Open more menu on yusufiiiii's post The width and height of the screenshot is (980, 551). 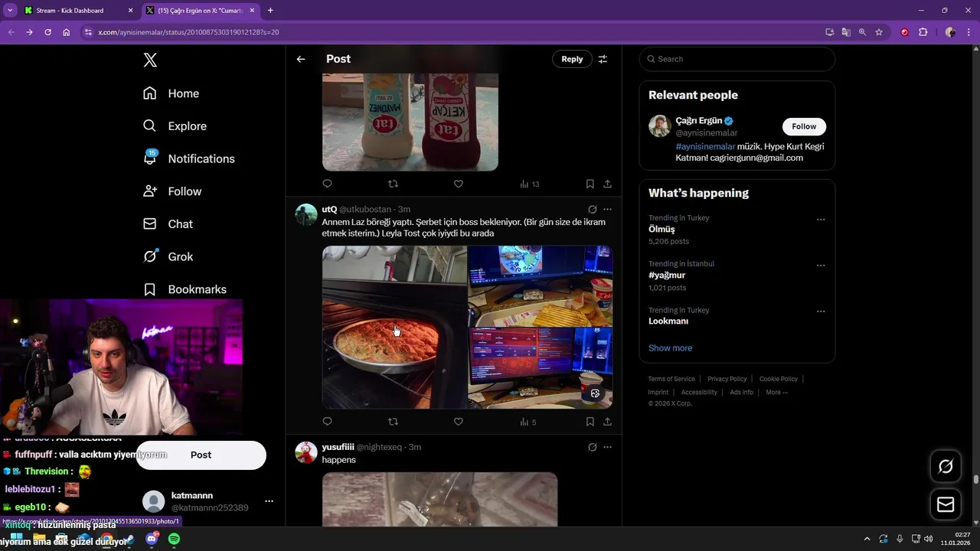click(607, 447)
